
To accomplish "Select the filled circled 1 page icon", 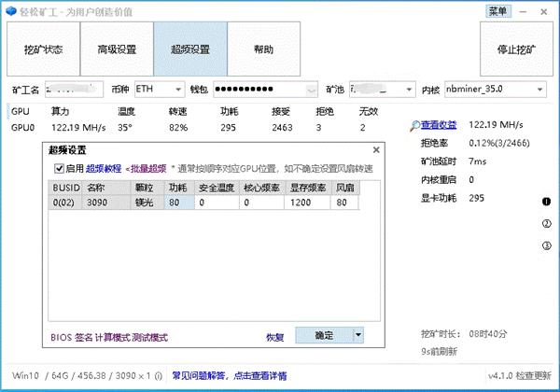I will (x=546, y=202).
